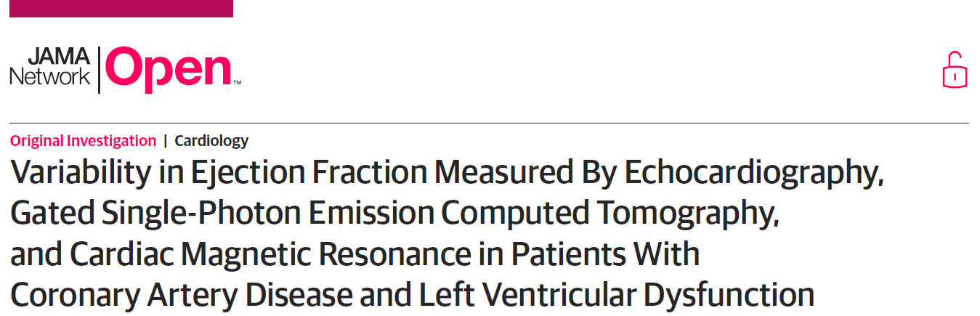Click the vertical divider in the logo
Viewport: 980px width, 316px height.
click(x=99, y=69)
